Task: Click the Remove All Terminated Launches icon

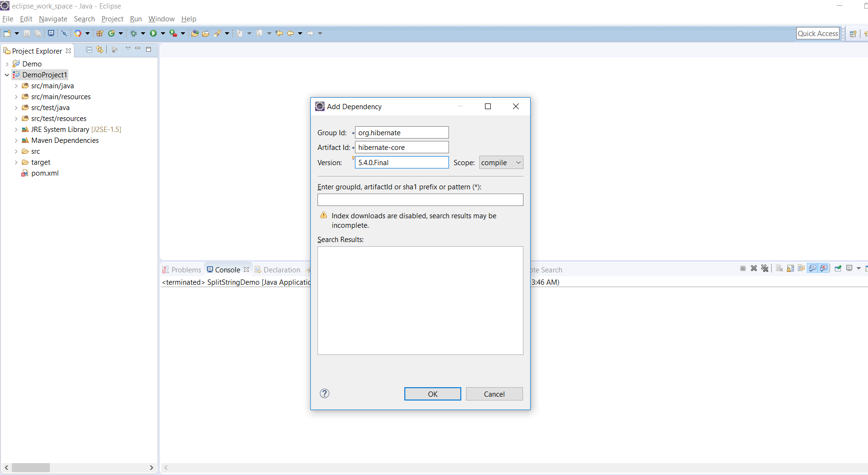Action: click(765, 269)
